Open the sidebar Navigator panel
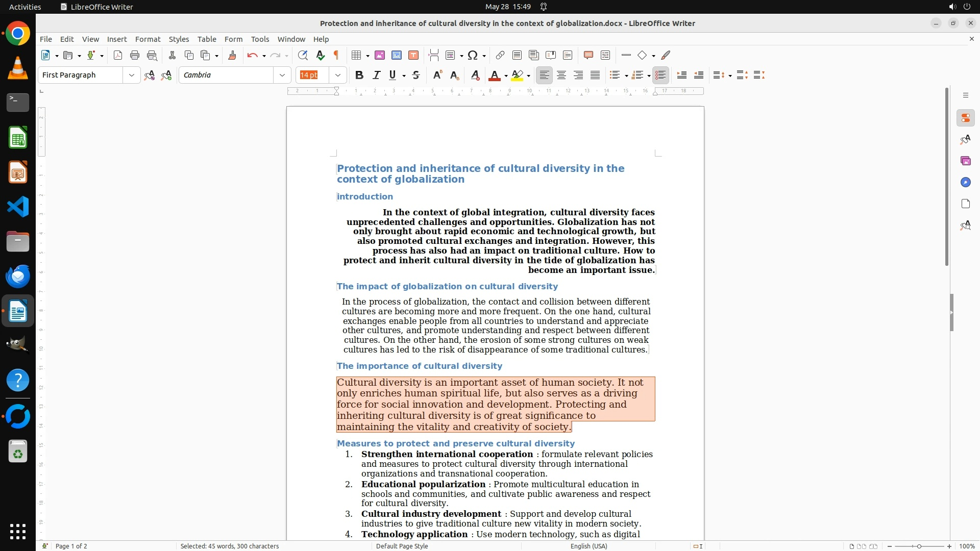The height and width of the screenshot is (551, 980). click(x=965, y=183)
